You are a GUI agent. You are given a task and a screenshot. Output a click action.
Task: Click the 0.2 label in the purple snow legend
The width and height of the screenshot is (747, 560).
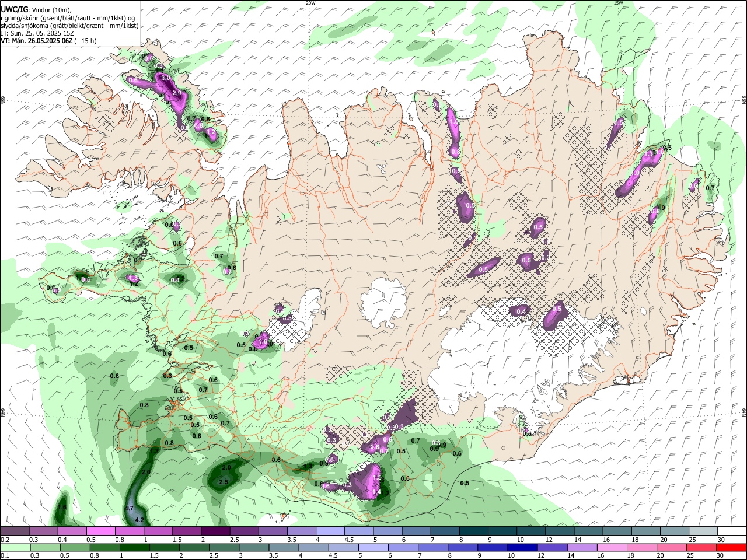[5, 540]
